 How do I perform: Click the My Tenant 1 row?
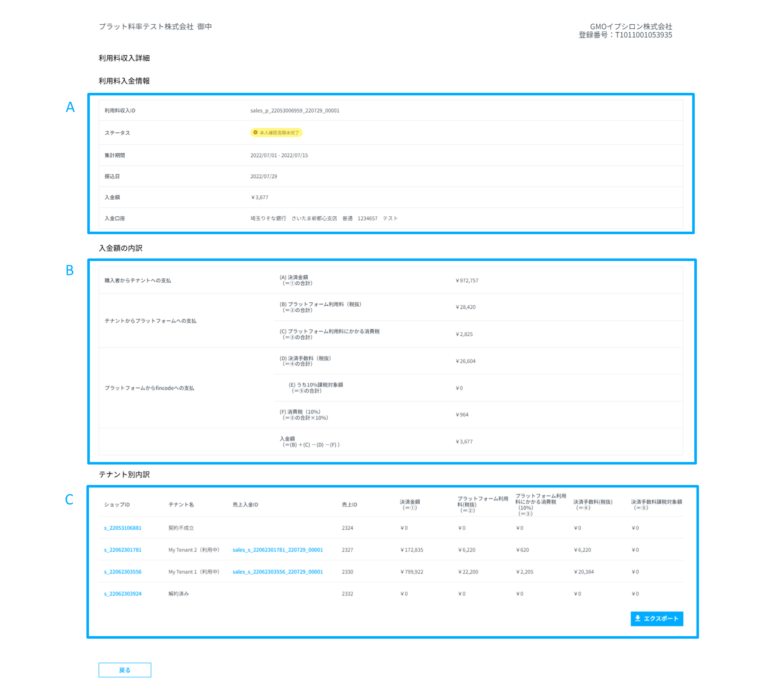point(194,571)
